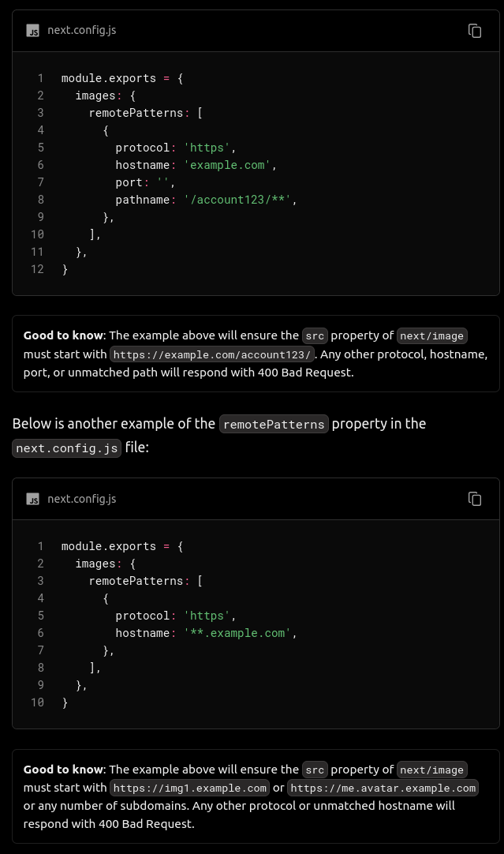Click the 'example.com' hostname string

(x=227, y=165)
